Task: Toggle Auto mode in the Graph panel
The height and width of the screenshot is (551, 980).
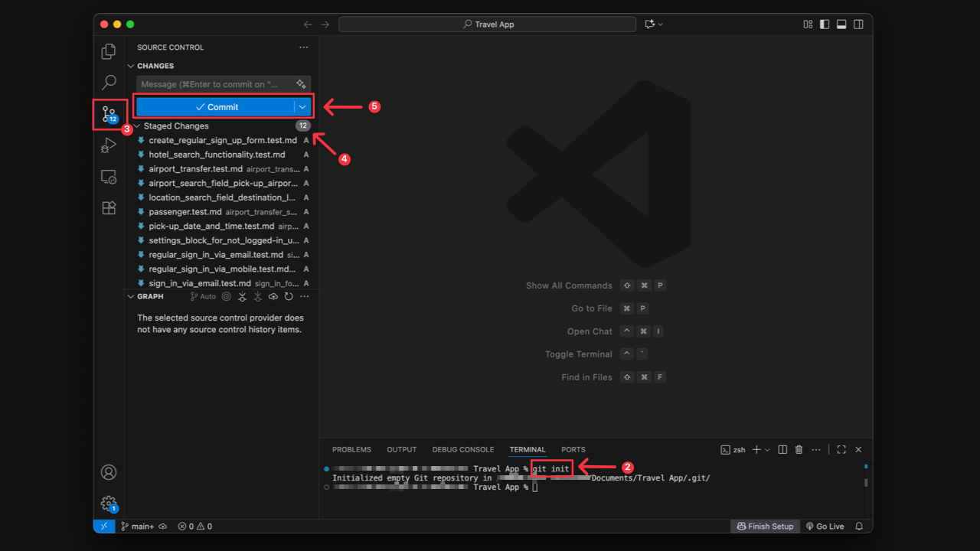Action: pos(202,296)
